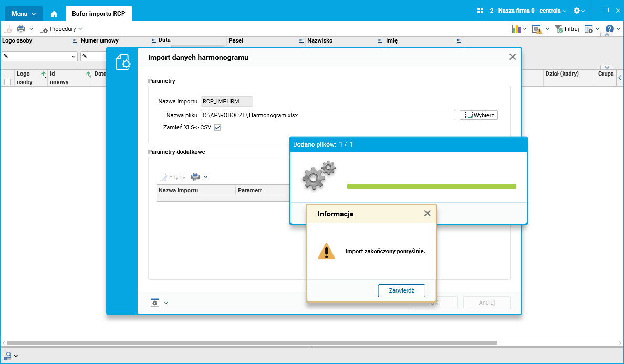Click the Parametr table column header
This screenshot has height=364, width=624.
[263, 190]
